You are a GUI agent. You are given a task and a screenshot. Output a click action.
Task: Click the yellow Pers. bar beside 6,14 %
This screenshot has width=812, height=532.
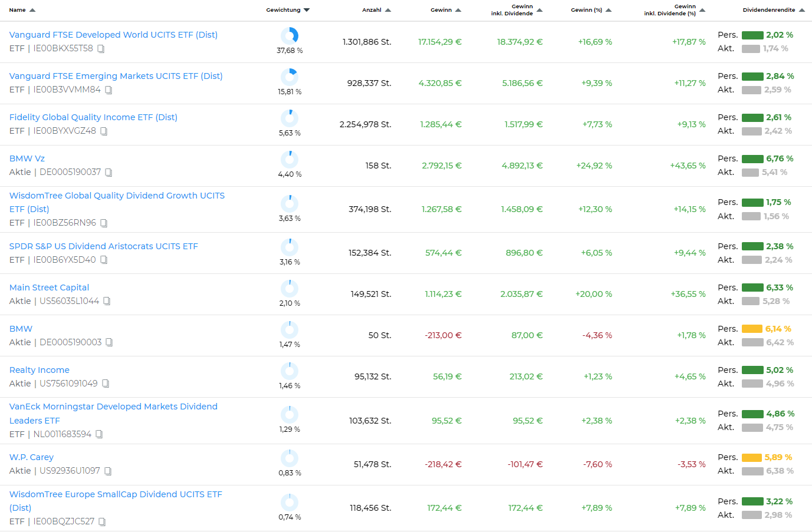coord(752,329)
